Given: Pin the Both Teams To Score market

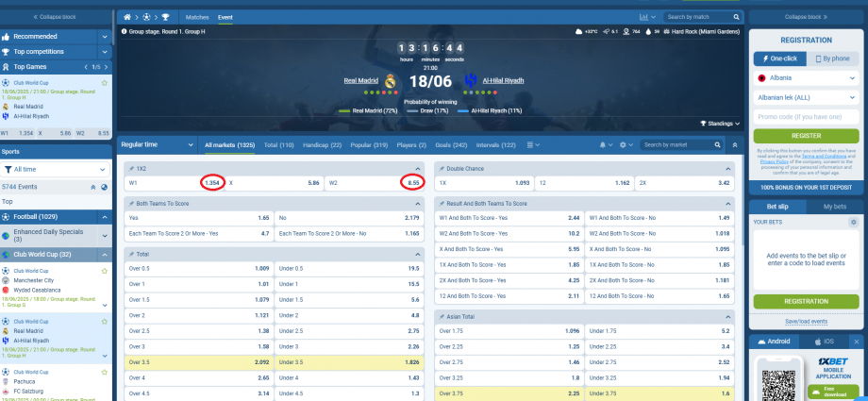Looking at the screenshot, I should click(x=131, y=204).
